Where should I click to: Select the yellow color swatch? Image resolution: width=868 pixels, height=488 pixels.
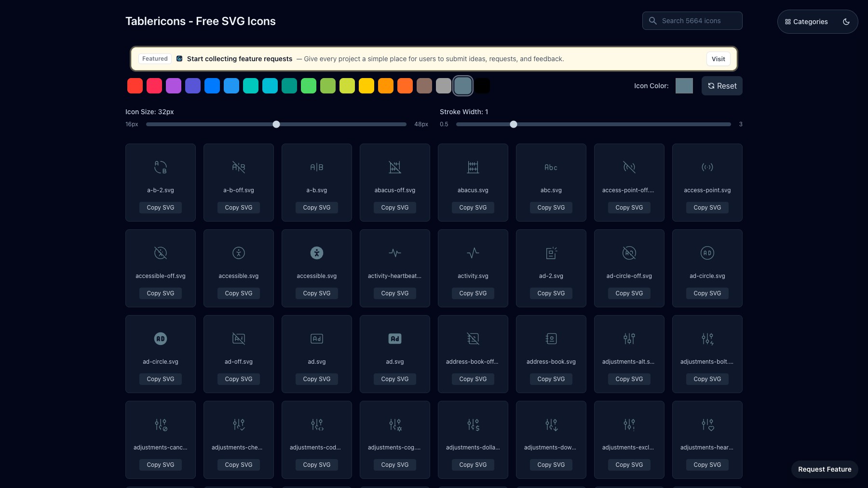(366, 86)
